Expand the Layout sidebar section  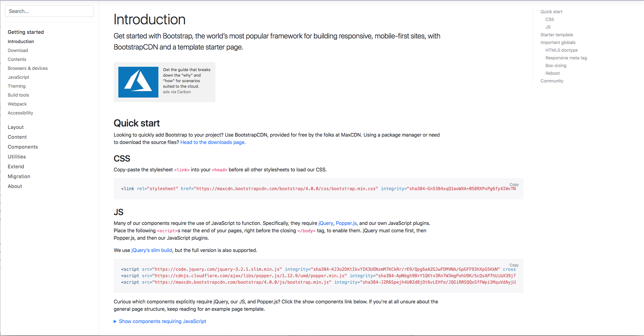click(16, 127)
